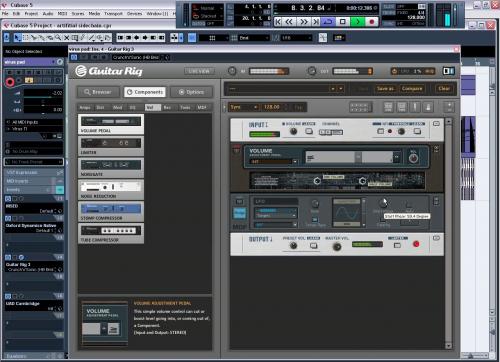Jump to project end on the transport
This screenshot has height=362, width=500.
tap(316, 22)
